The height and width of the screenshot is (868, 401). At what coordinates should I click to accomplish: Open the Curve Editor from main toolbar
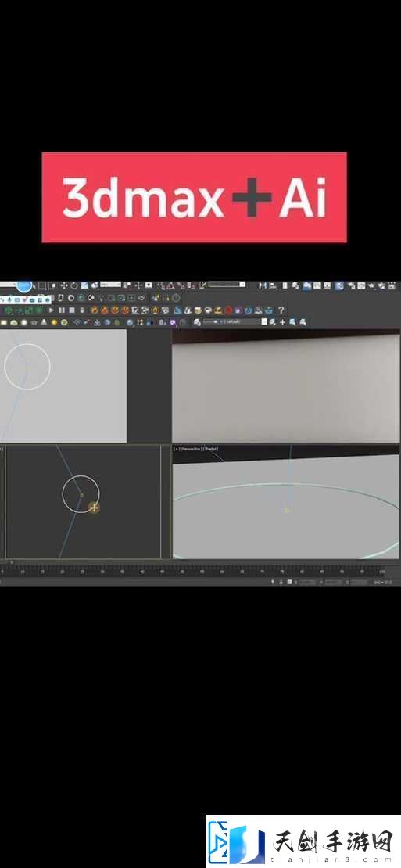coord(317,285)
